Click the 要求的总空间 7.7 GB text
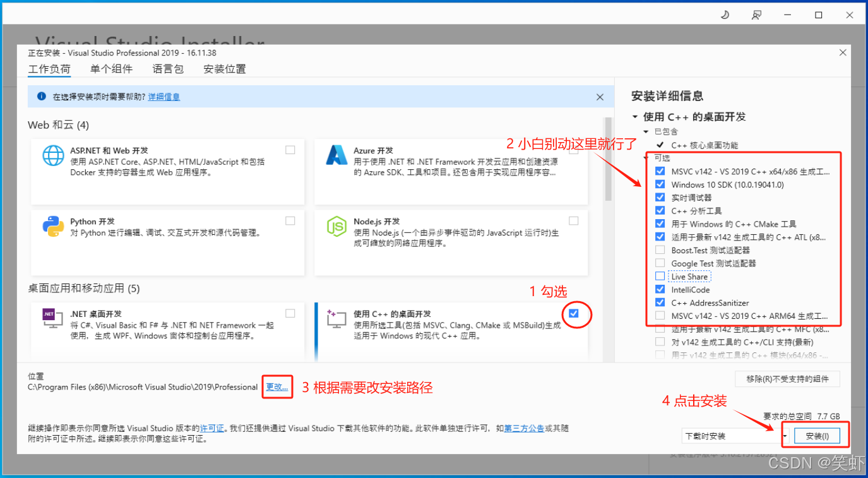Image resolution: width=868 pixels, height=478 pixels. 802,416
